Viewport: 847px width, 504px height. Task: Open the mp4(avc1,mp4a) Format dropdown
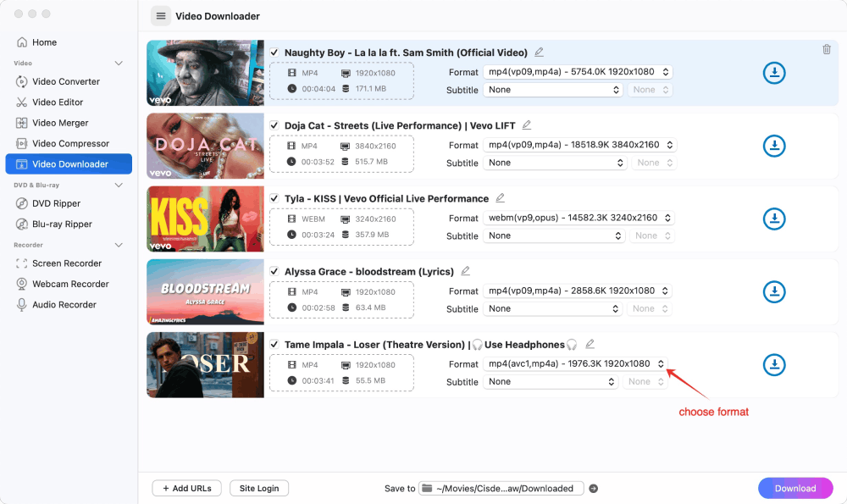575,363
